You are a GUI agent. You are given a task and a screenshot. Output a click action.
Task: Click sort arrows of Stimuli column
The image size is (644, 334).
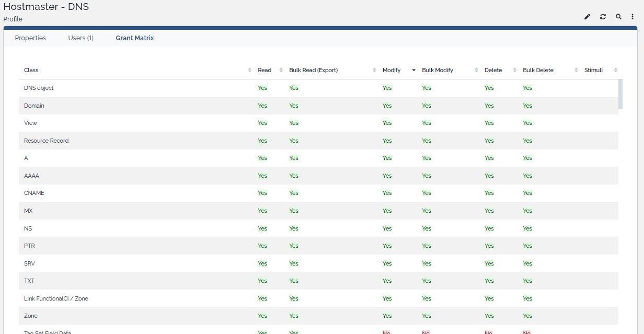(615, 70)
